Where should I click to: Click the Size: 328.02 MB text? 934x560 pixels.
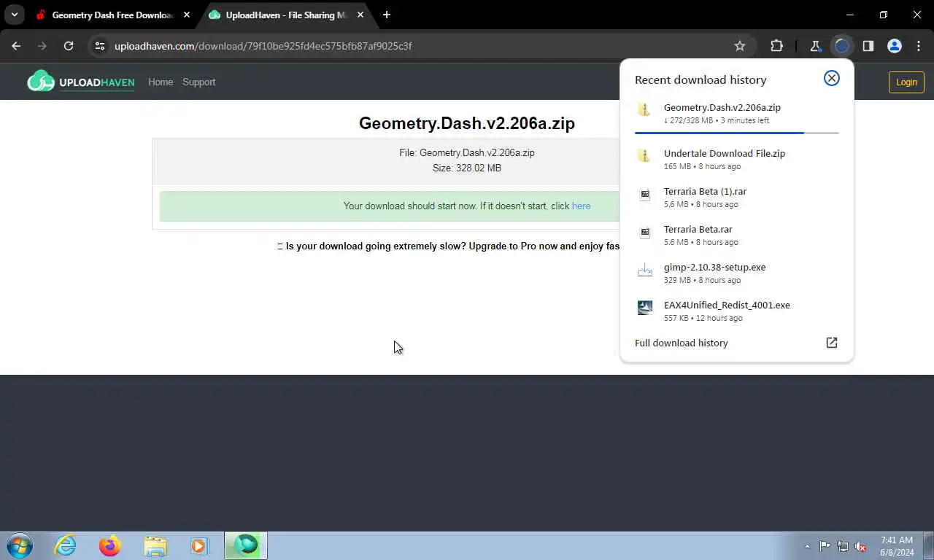467,168
